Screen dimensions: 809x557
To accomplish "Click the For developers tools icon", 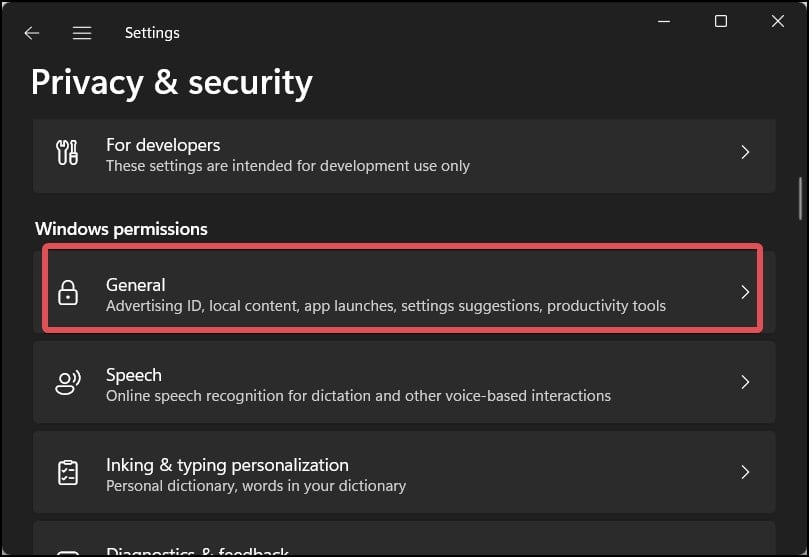I will pos(67,153).
